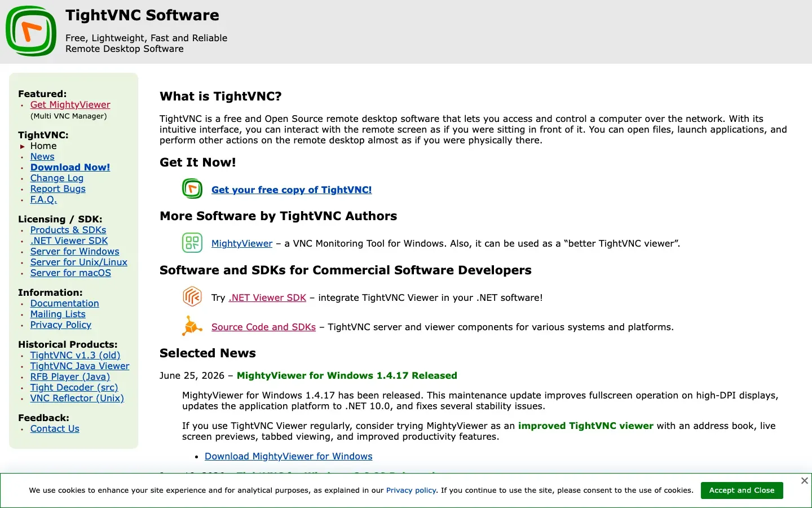Image resolution: width=812 pixels, height=508 pixels.
Task: Open Download MightyViewer for Windows link
Action: pos(289,456)
